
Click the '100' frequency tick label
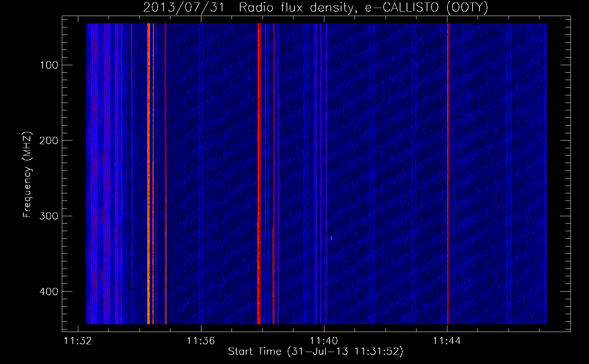[x=49, y=65]
